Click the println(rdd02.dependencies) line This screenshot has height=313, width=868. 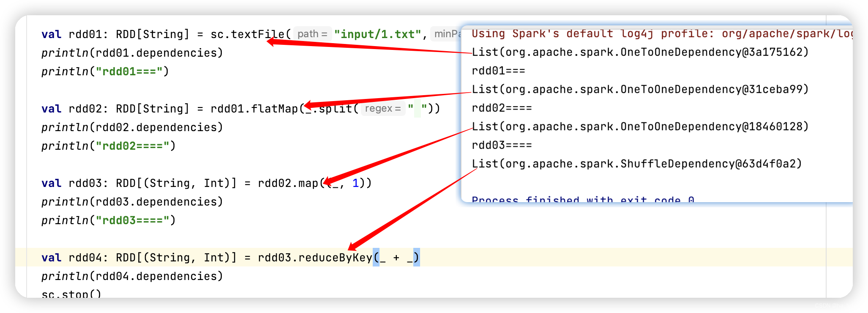coord(132,127)
